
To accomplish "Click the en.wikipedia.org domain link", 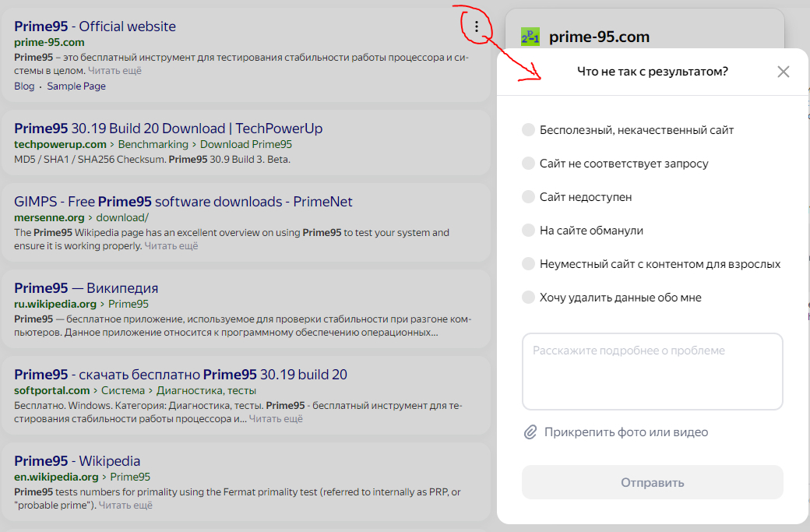I will click(56, 477).
